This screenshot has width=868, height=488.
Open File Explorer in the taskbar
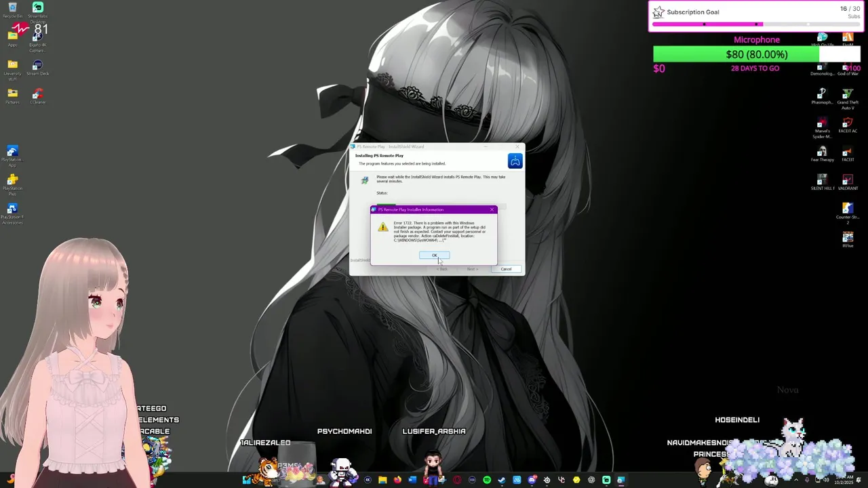(x=382, y=480)
